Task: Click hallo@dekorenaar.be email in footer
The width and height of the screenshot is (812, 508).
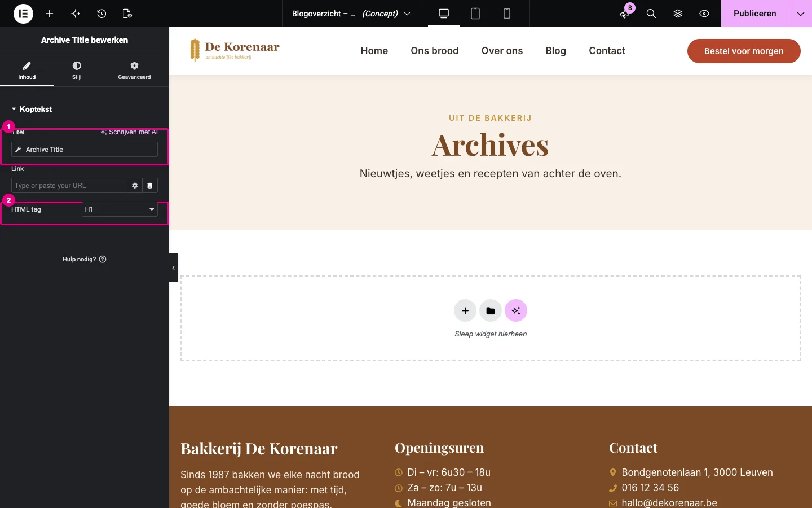Action: click(x=669, y=502)
